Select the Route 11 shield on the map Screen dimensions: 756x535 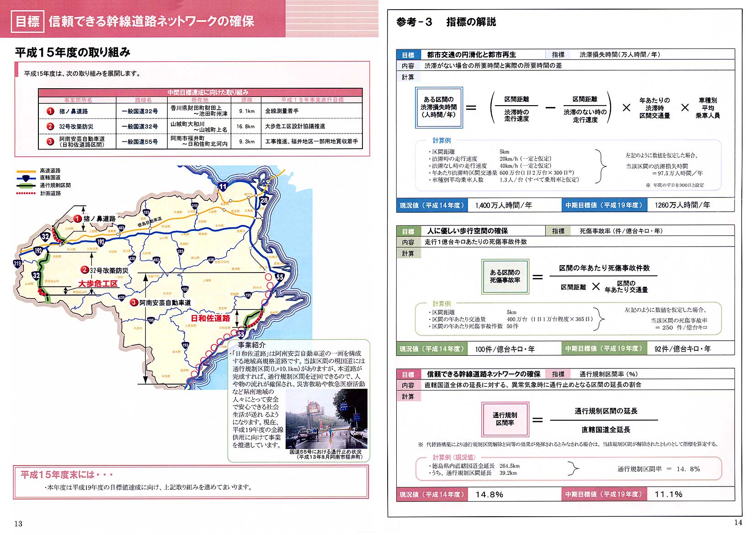tap(223, 186)
